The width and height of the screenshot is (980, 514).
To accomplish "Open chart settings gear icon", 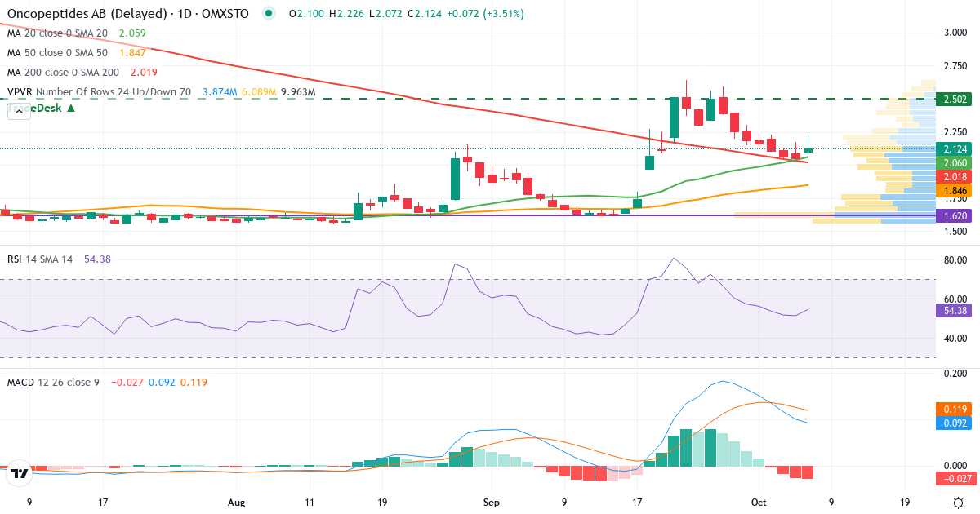I will tap(960, 503).
